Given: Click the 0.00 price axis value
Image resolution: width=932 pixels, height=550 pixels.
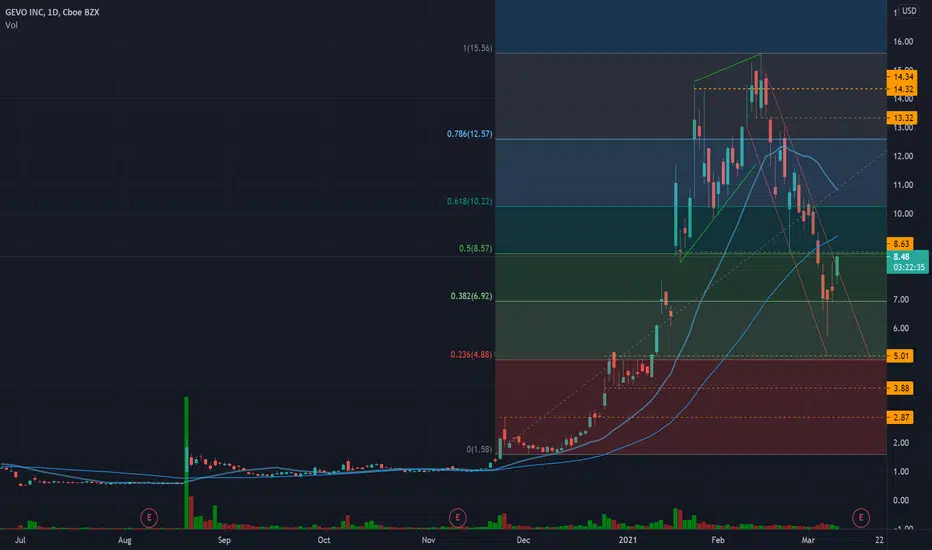Looking at the screenshot, I should click(901, 501).
